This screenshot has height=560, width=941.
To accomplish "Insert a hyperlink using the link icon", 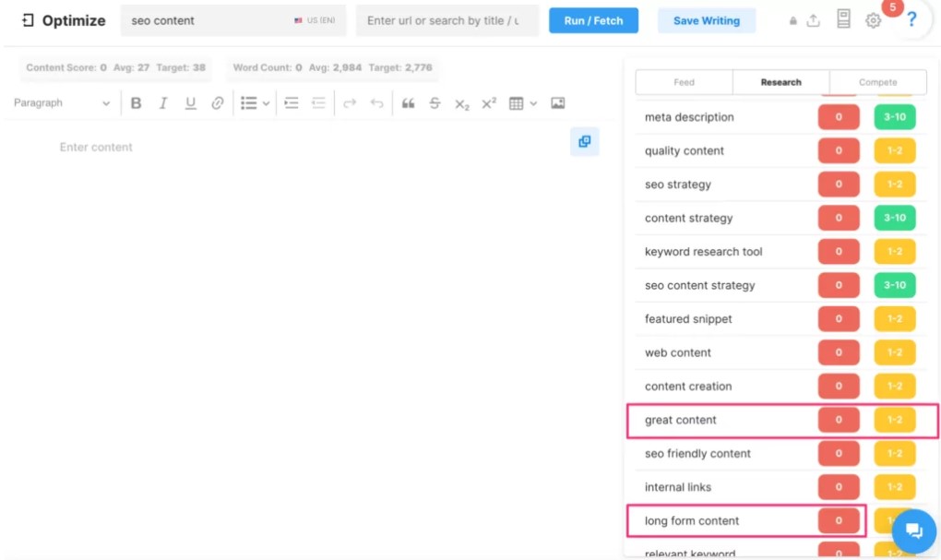I will (218, 102).
